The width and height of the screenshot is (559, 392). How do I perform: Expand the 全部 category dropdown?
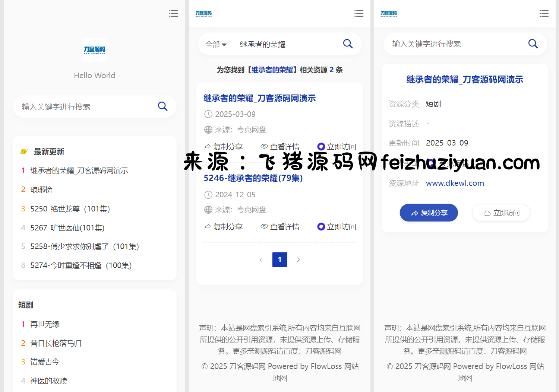coord(216,44)
